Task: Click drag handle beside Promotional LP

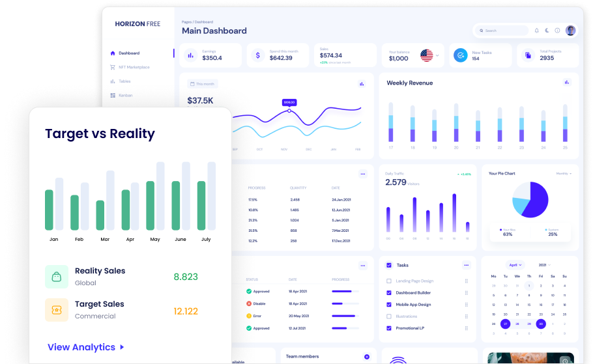Action: [x=467, y=328]
